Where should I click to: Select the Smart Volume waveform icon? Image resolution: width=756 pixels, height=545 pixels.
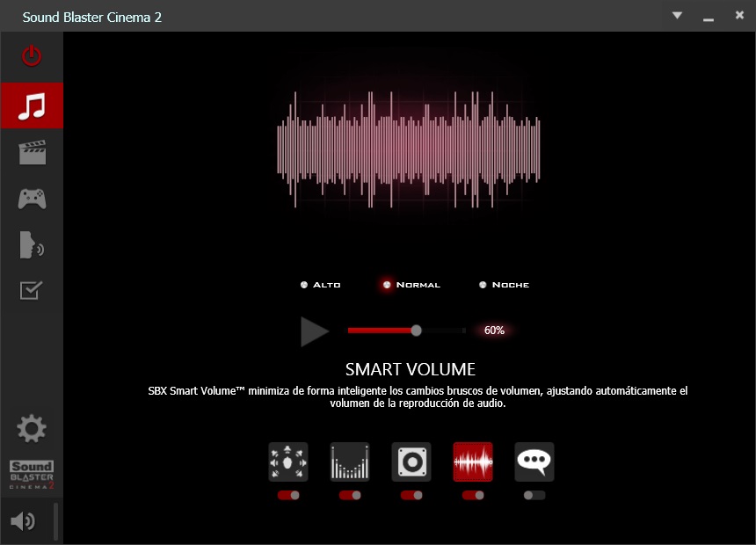(x=473, y=462)
